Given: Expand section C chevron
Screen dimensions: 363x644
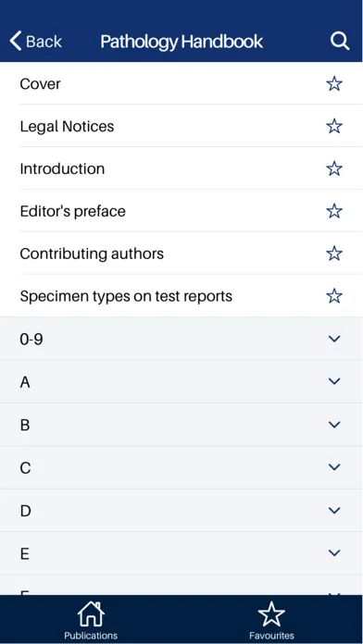Looking at the screenshot, I should tap(334, 467).
